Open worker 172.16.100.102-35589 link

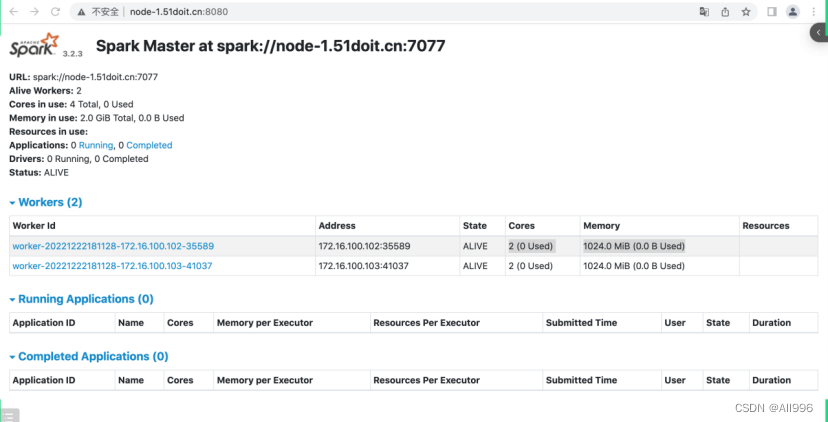(x=113, y=246)
